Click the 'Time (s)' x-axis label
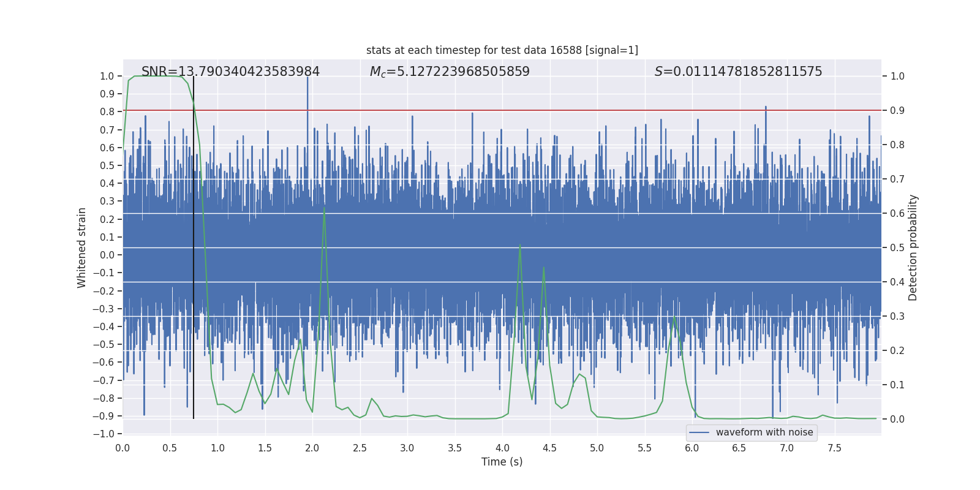The height and width of the screenshot is (490, 980). [x=502, y=462]
